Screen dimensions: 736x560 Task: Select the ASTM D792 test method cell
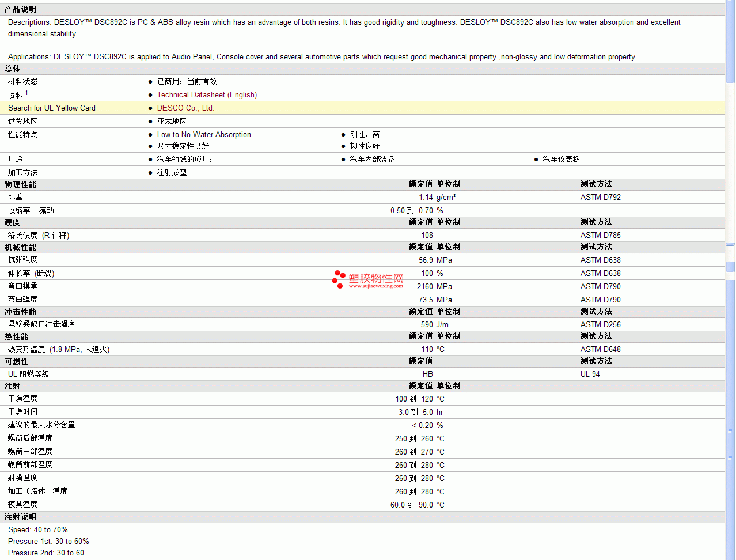point(601,198)
